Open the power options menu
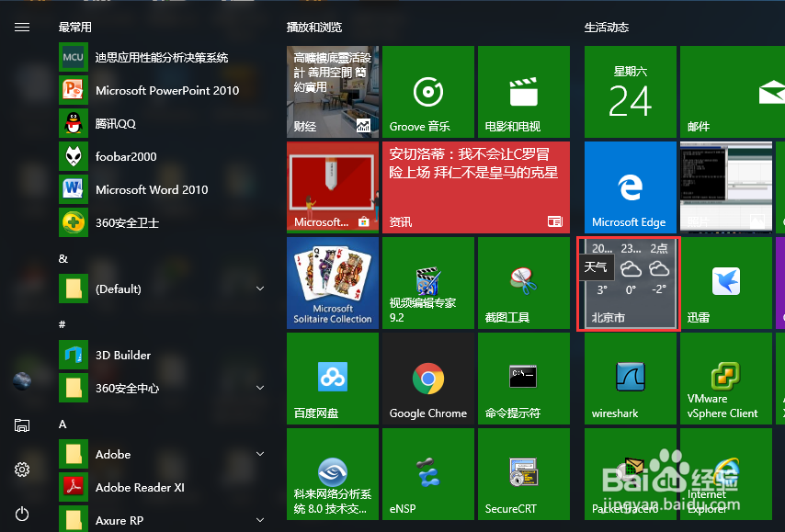Image resolution: width=785 pixels, height=532 pixels. (22, 515)
